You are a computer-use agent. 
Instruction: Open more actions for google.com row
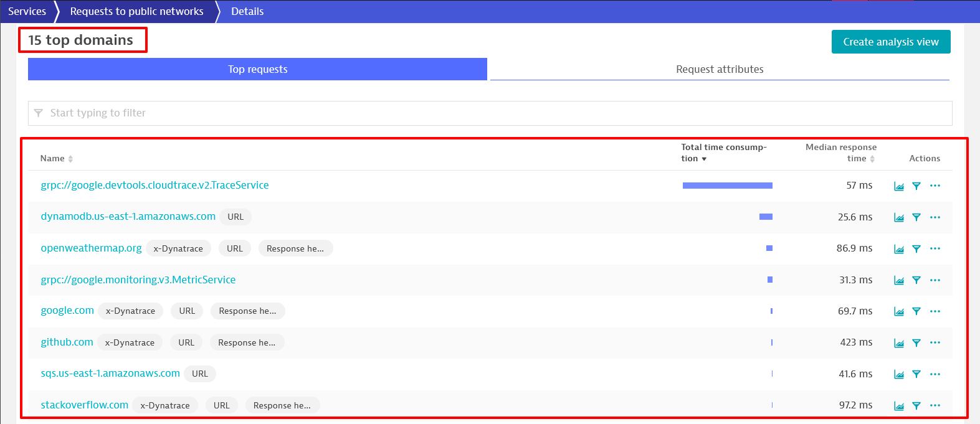(935, 311)
